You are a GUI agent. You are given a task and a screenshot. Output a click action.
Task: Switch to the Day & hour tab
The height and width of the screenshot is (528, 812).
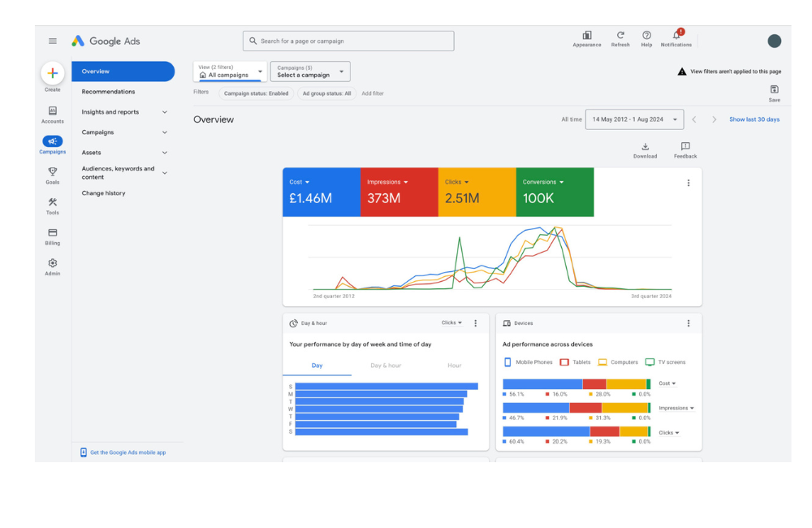point(386,366)
